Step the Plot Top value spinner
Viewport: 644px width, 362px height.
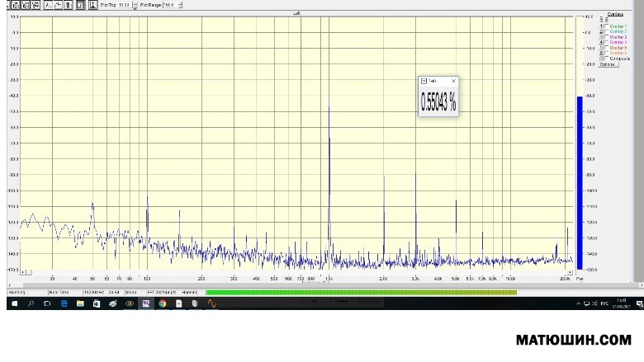click(135, 5)
